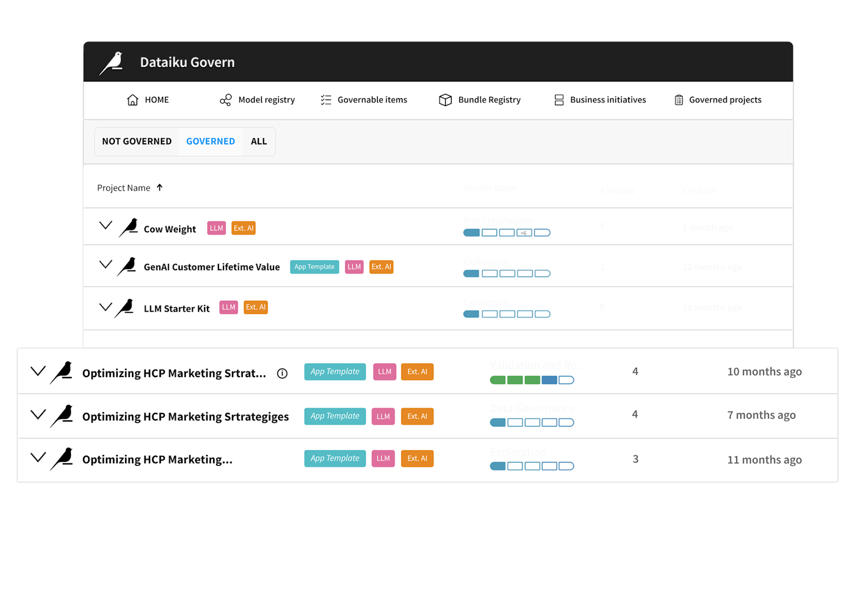Open Model registry navigation item
Screen dimensions: 853x616
point(257,100)
